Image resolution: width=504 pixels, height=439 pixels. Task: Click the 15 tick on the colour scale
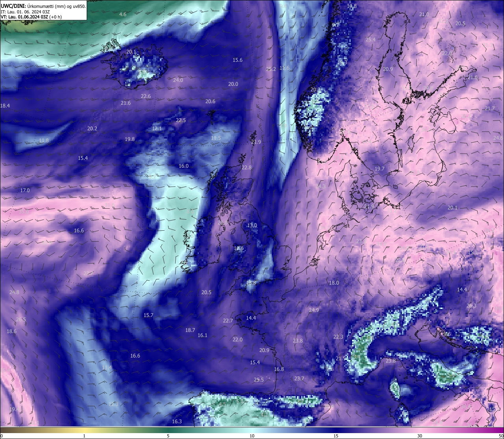click(x=336, y=436)
